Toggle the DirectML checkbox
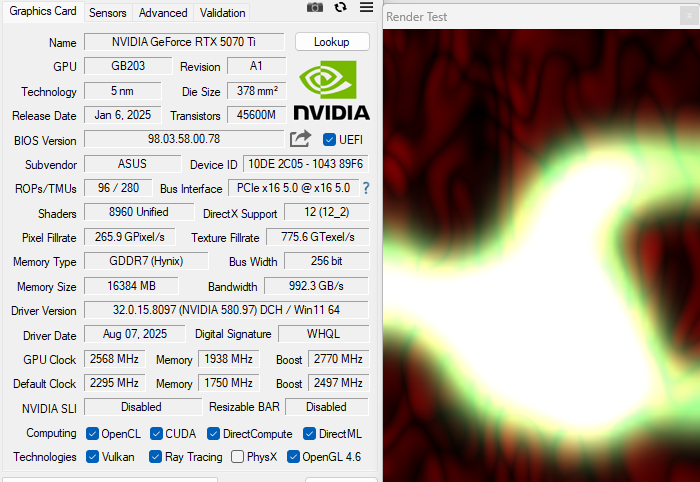The image size is (700, 482). 309,433
